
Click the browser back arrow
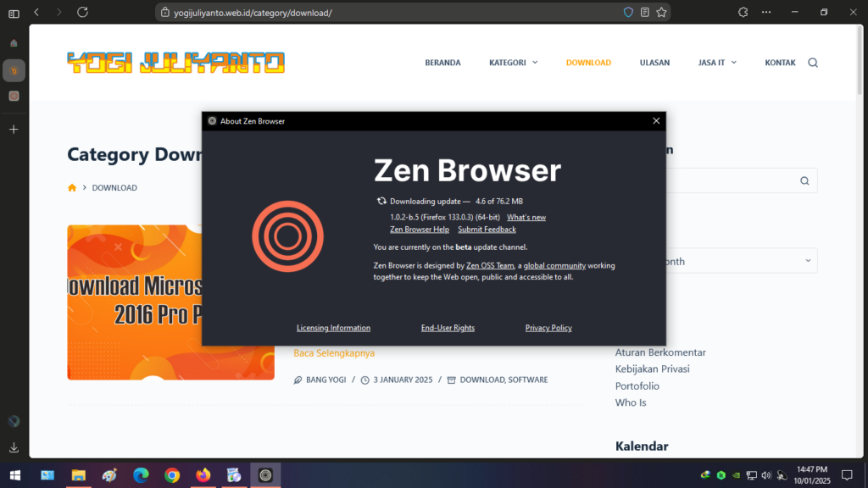(x=36, y=13)
